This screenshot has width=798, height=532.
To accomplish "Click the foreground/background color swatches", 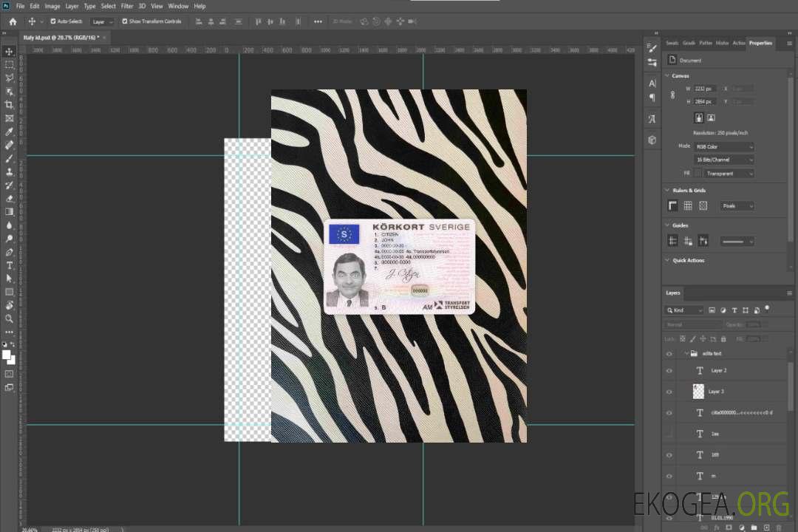I will pos(9,357).
